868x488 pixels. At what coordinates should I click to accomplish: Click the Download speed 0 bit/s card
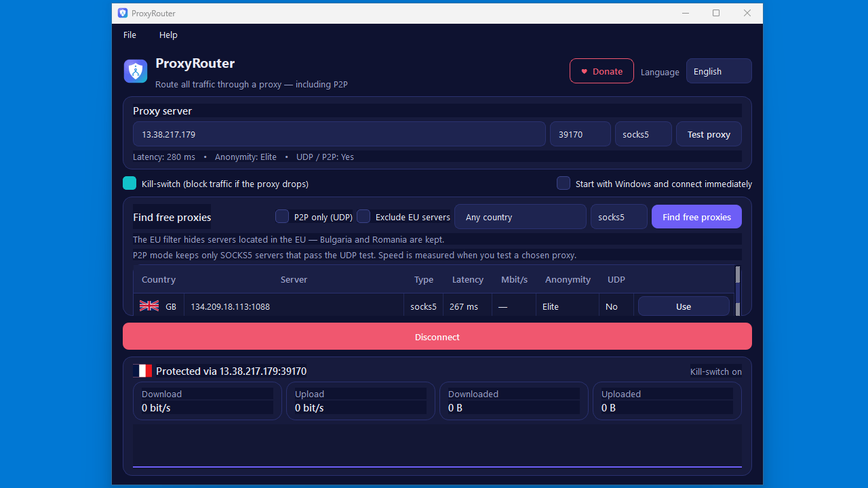(x=208, y=401)
